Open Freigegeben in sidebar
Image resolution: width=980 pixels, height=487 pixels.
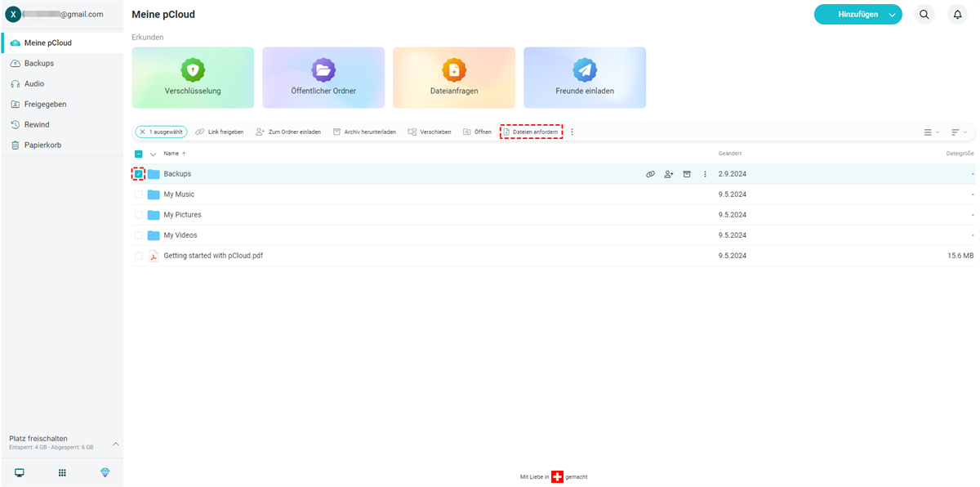[62, 104]
